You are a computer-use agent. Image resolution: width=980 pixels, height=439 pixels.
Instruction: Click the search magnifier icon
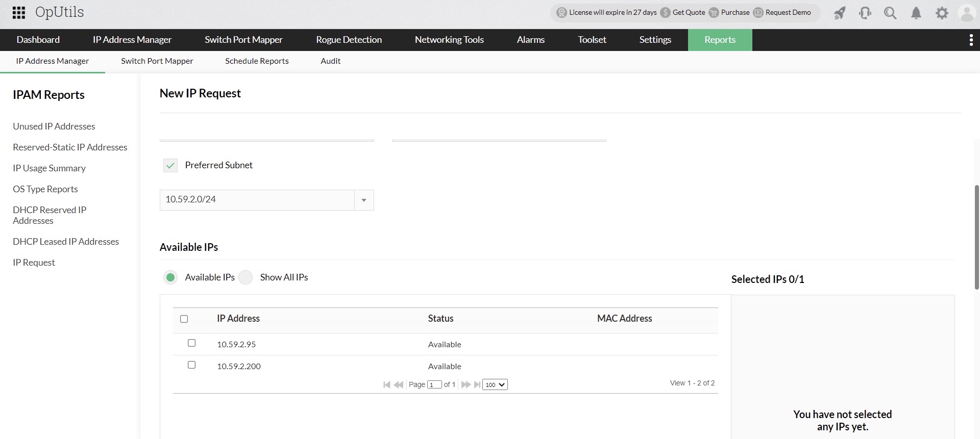[890, 13]
